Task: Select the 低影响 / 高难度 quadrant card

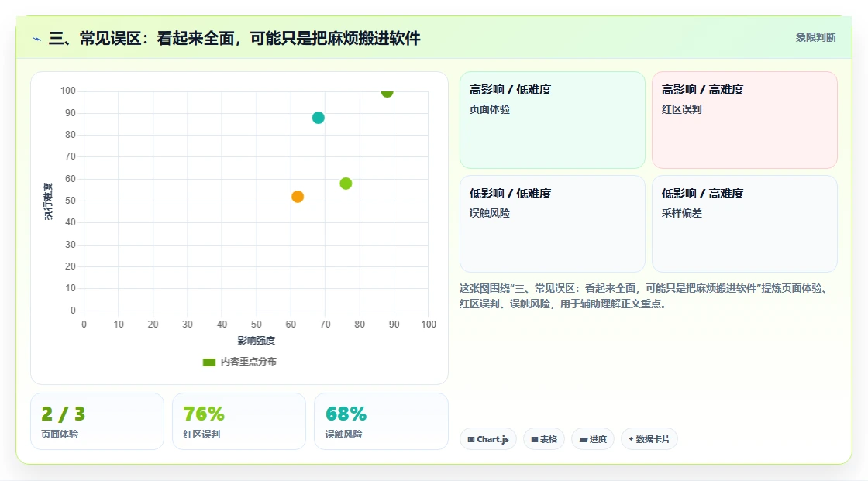Action: point(745,224)
